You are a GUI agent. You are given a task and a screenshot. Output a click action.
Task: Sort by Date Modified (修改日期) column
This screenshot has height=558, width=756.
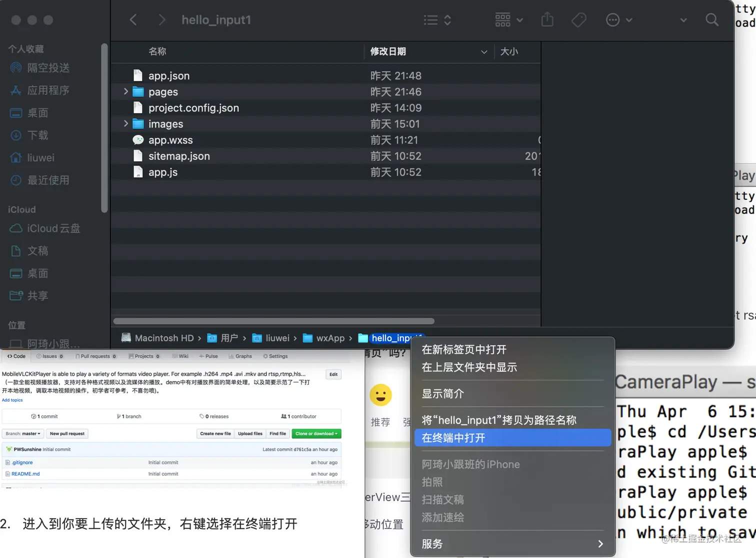pos(388,51)
